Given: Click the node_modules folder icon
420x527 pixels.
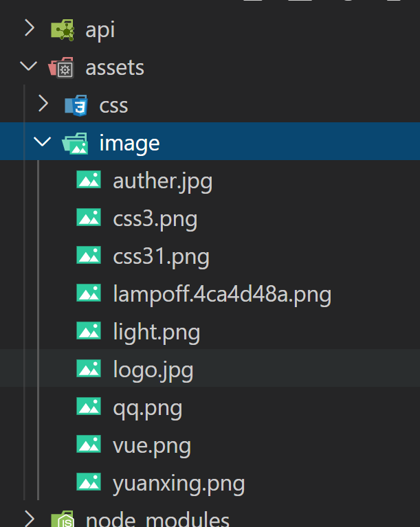Looking at the screenshot, I should point(63,519).
